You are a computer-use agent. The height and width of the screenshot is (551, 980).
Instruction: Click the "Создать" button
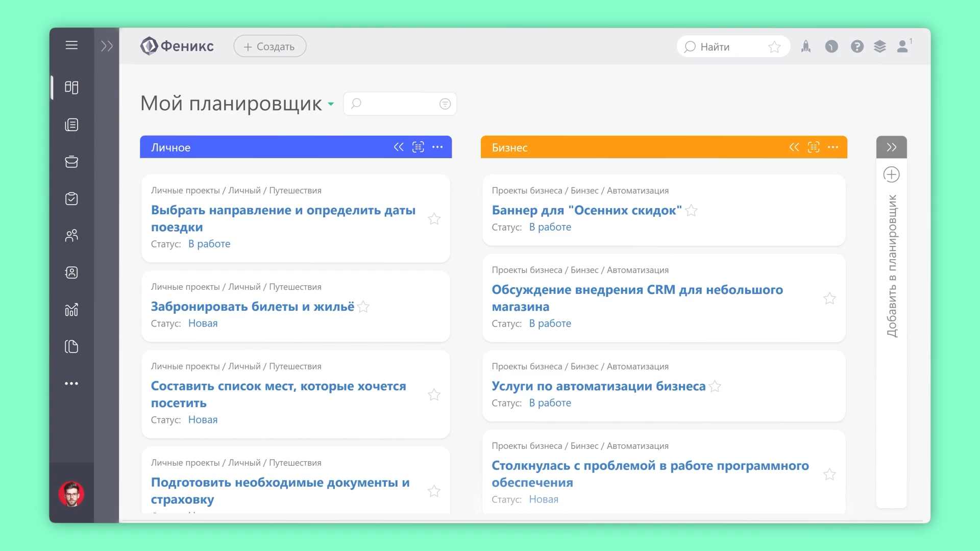tap(269, 46)
